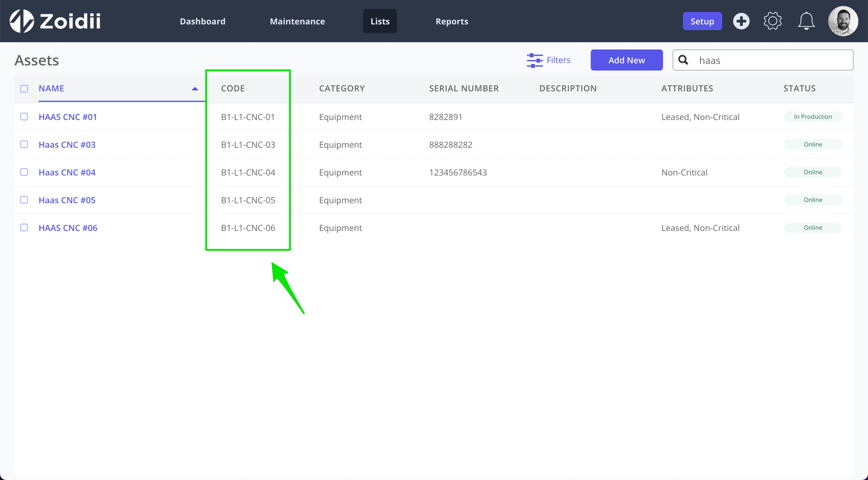Click the search magnifier icon
The width and height of the screenshot is (868, 480).
(683, 60)
